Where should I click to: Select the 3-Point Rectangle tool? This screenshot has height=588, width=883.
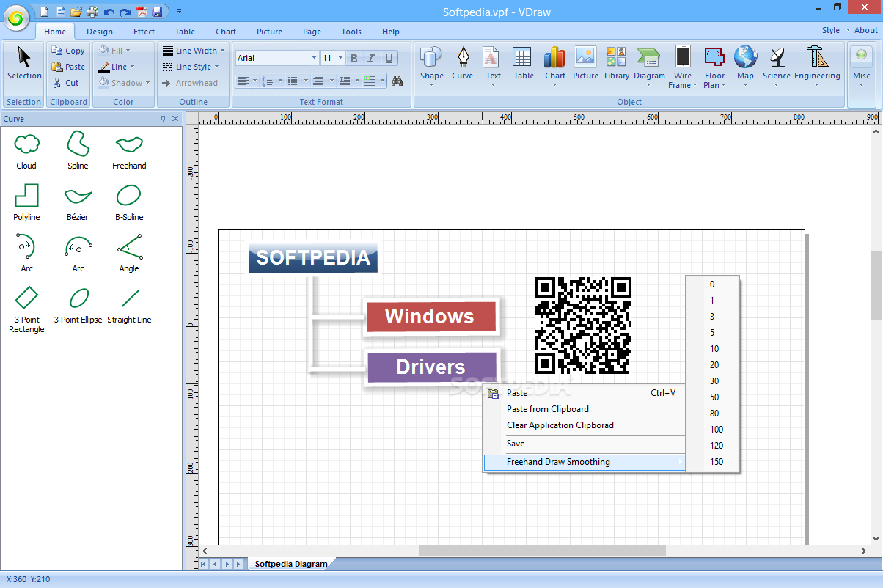click(x=26, y=309)
